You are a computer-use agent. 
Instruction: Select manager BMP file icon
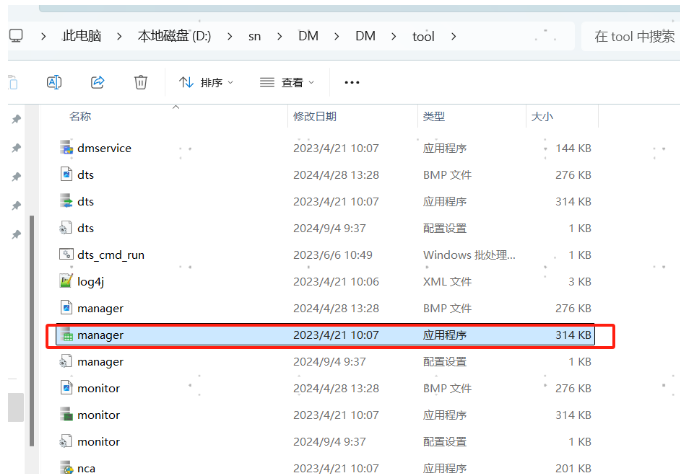66,307
